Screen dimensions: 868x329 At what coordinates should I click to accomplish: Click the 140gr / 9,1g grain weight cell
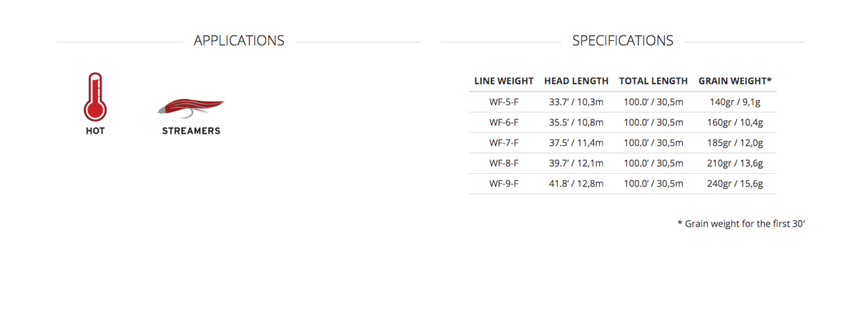click(x=736, y=102)
